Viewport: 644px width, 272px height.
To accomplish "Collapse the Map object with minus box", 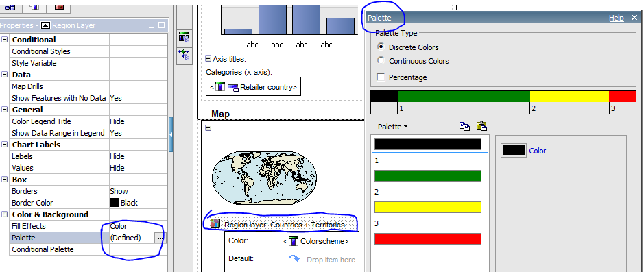I will [208, 127].
